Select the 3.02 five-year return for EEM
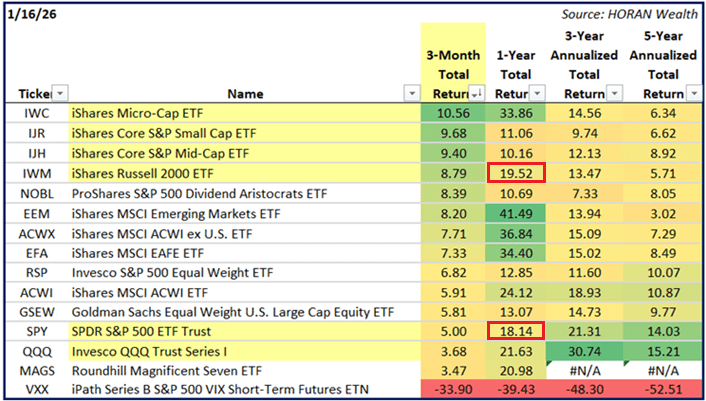Image resolution: width=706 pixels, height=401 pixels. [x=663, y=213]
